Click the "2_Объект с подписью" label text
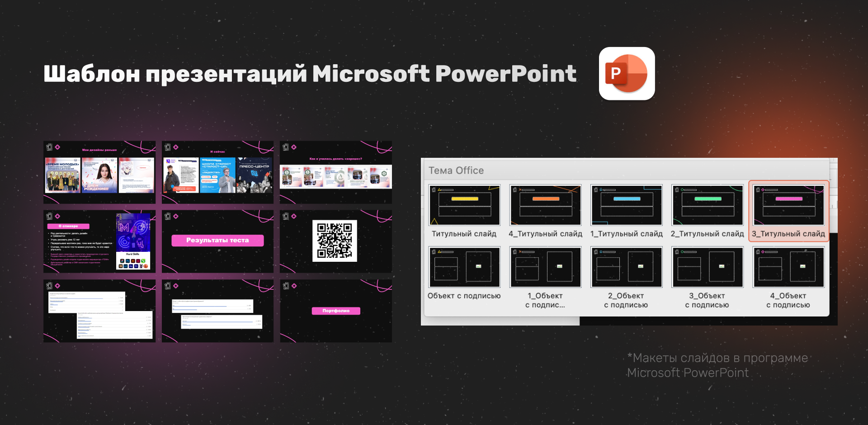The width and height of the screenshot is (868, 425). pyautogui.click(x=626, y=300)
